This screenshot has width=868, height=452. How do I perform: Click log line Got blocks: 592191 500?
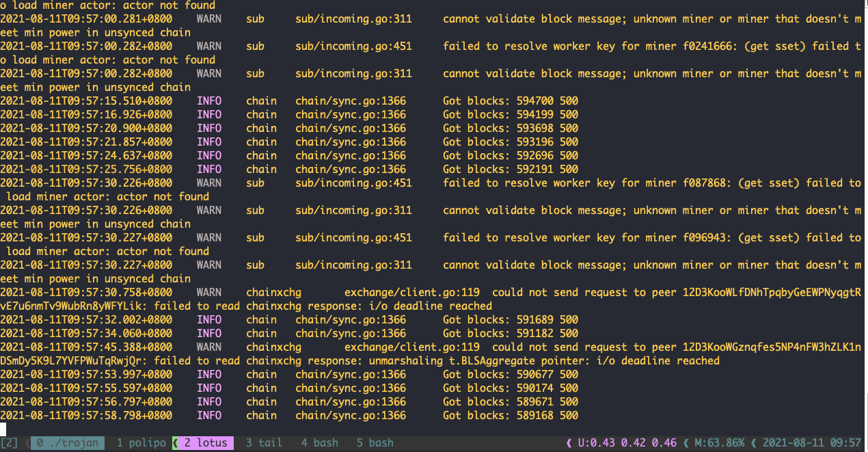(510, 169)
